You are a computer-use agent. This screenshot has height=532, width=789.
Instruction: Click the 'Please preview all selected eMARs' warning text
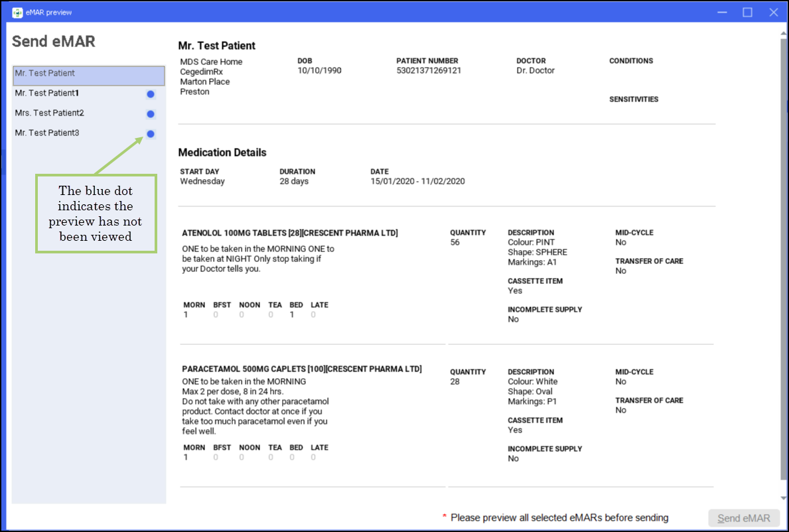pyautogui.click(x=559, y=517)
